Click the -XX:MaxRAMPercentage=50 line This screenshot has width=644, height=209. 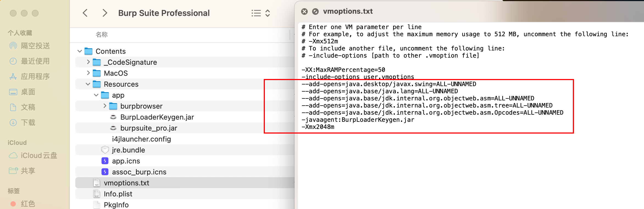coord(343,70)
